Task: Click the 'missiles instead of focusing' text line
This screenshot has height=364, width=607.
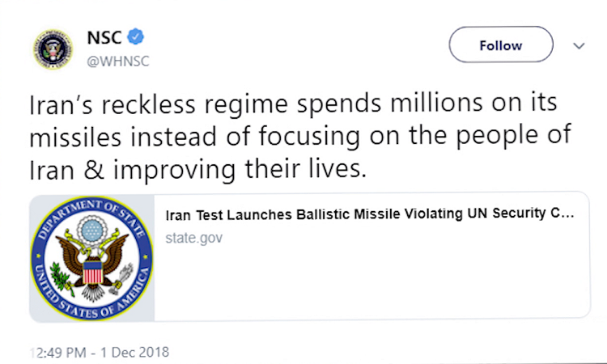Action: coord(300,137)
